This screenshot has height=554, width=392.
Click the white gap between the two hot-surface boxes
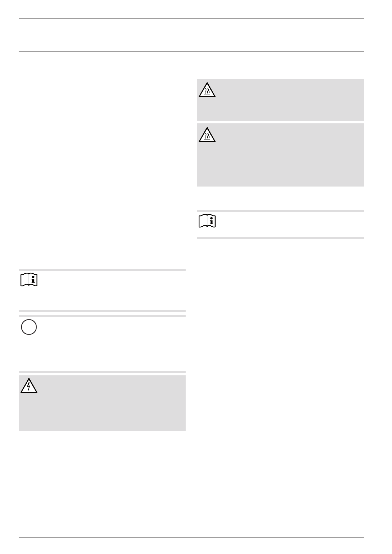(x=280, y=122)
